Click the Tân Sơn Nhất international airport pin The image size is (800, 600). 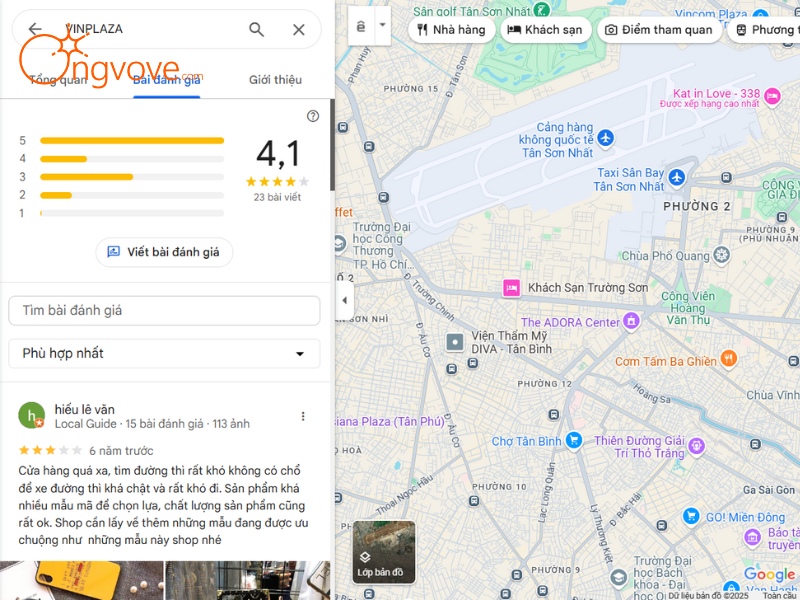[x=606, y=138]
